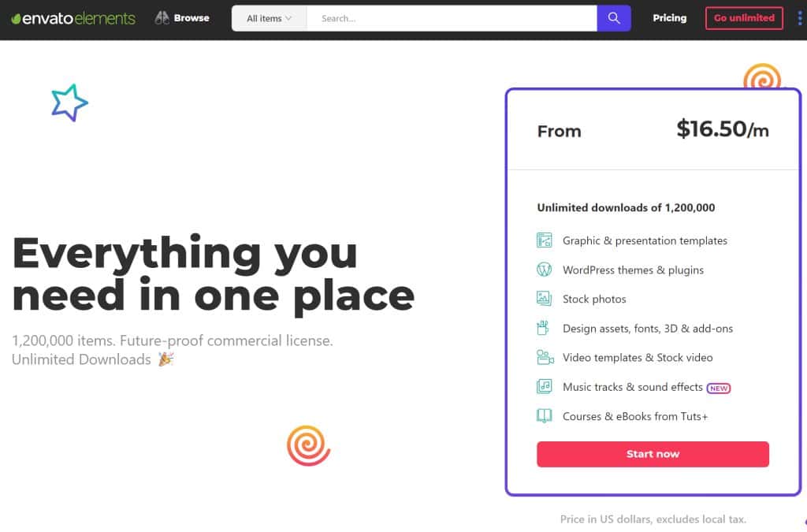Click the Video templates camera icon

coord(545,357)
